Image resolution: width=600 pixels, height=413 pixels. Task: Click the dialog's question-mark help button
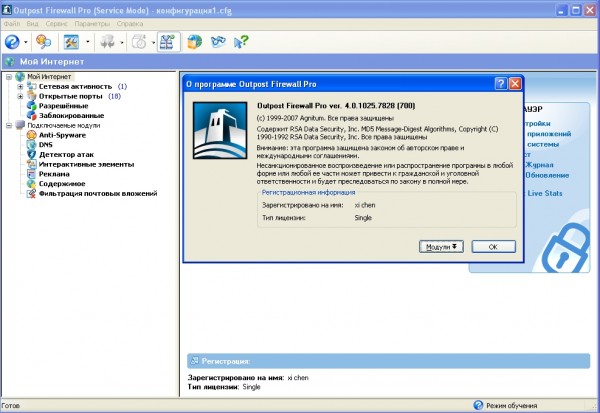[x=501, y=84]
